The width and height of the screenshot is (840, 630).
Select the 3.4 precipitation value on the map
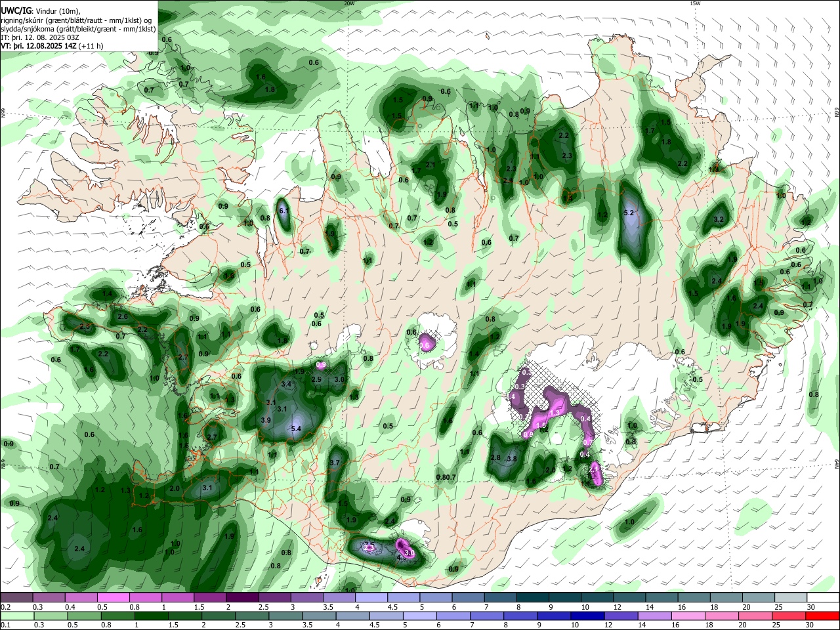286,384
